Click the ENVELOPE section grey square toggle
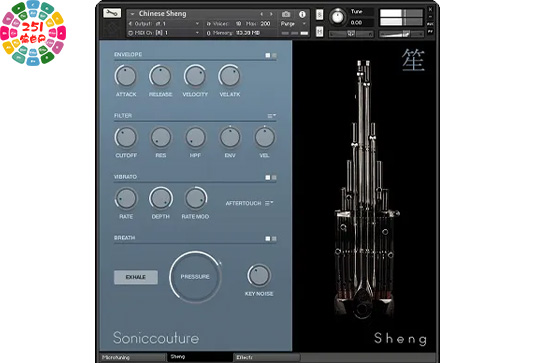This screenshot has height=363, width=535. coord(274,55)
